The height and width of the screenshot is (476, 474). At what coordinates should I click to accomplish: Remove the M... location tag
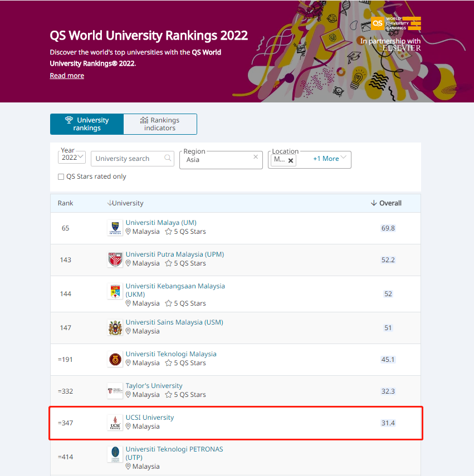point(291,160)
